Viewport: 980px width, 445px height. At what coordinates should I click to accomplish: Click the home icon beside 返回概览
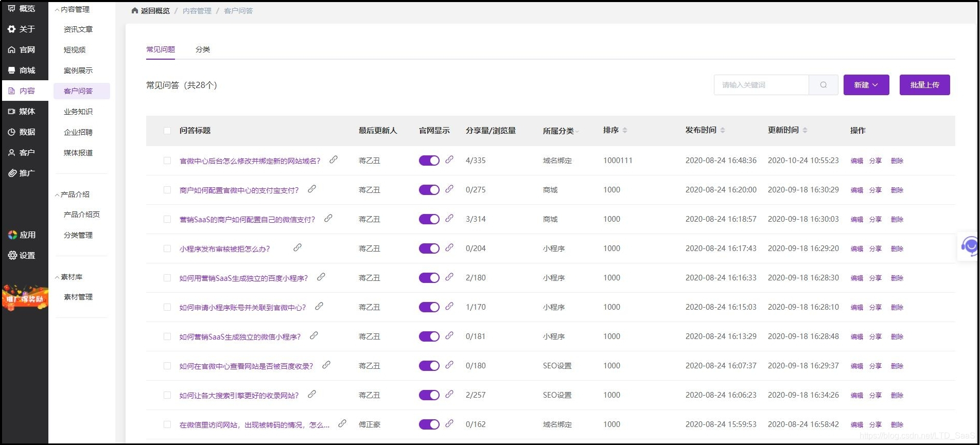click(x=135, y=10)
